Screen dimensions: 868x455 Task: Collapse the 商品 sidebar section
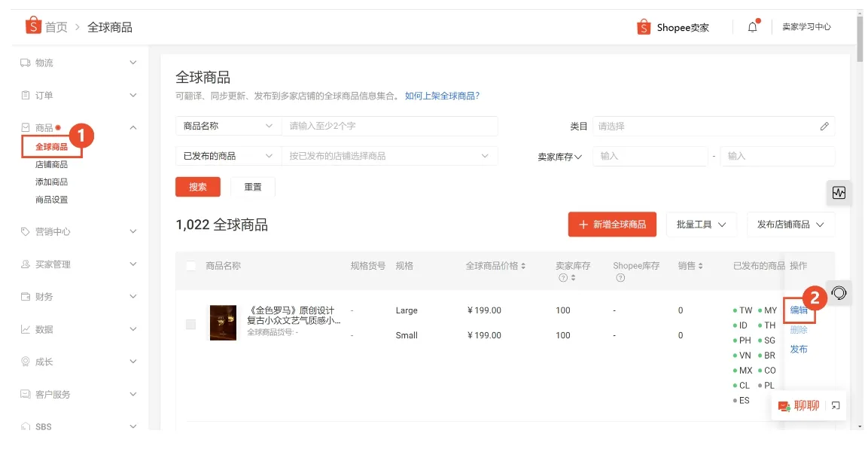point(133,129)
